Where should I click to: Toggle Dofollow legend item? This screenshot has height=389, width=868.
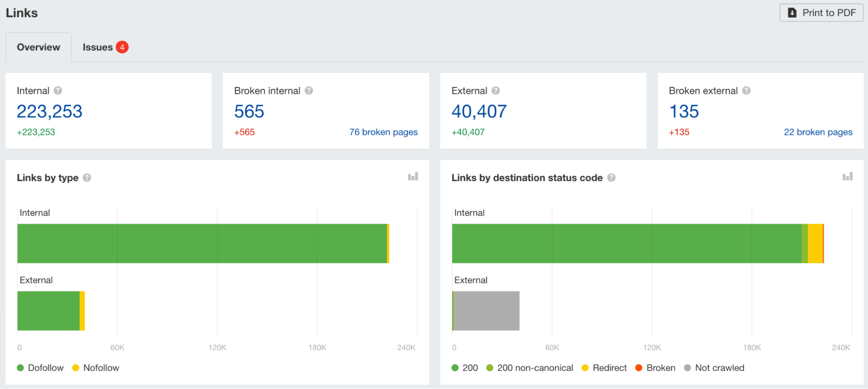pyautogui.click(x=40, y=368)
